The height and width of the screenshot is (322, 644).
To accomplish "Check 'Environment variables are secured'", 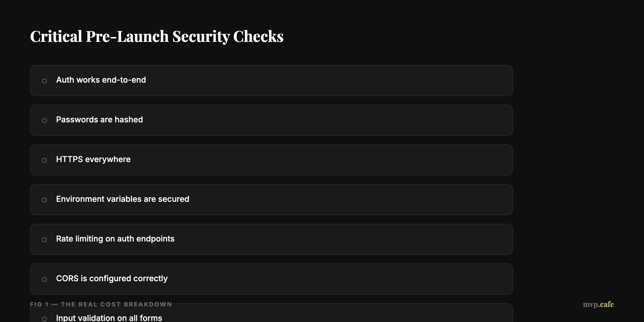I will [x=45, y=200].
